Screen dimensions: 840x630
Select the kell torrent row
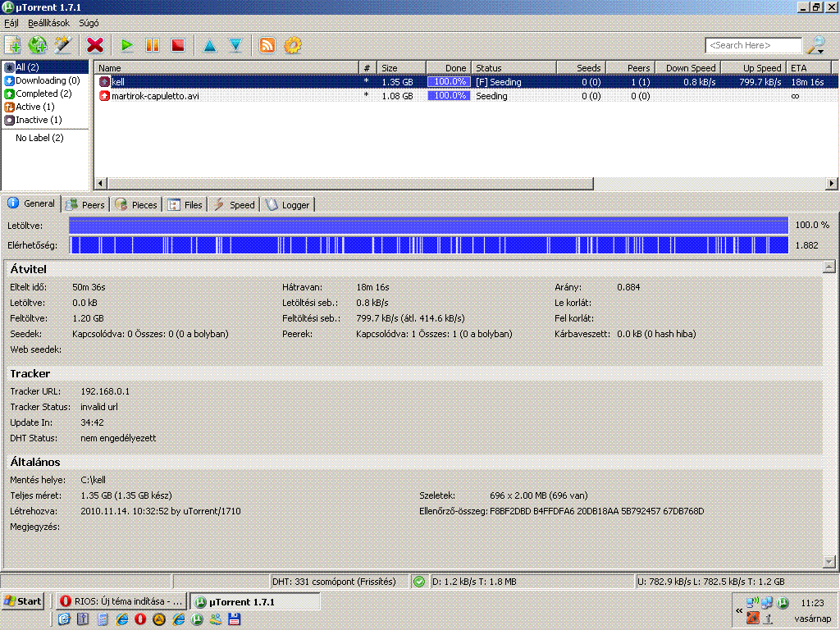point(466,82)
